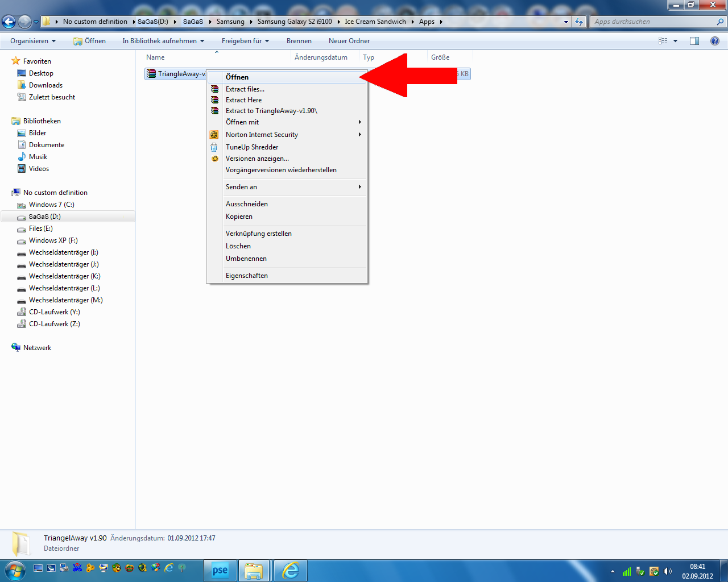This screenshot has height=582, width=728.
Task: Open pse app on taskbar
Action: pyautogui.click(x=220, y=571)
